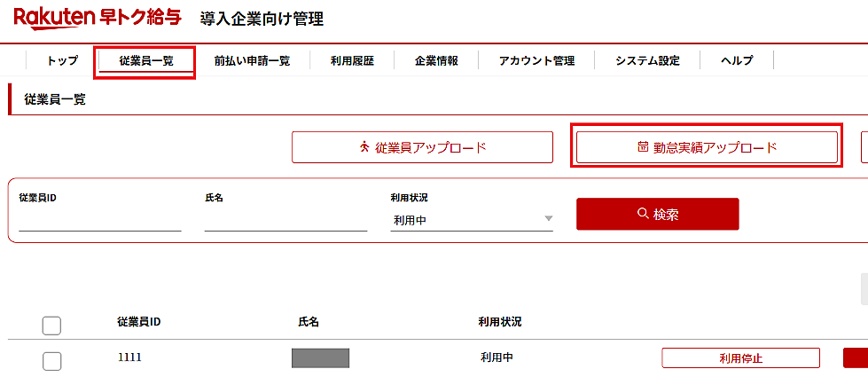Switch to the 利用履歴 tab
This screenshot has width=868, height=377.
[x=352, y=60]
